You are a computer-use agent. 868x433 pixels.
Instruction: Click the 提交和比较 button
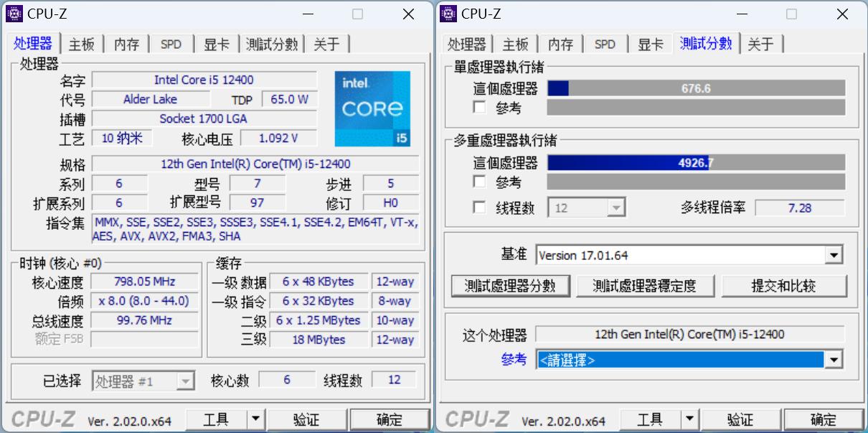click(784, 285)
